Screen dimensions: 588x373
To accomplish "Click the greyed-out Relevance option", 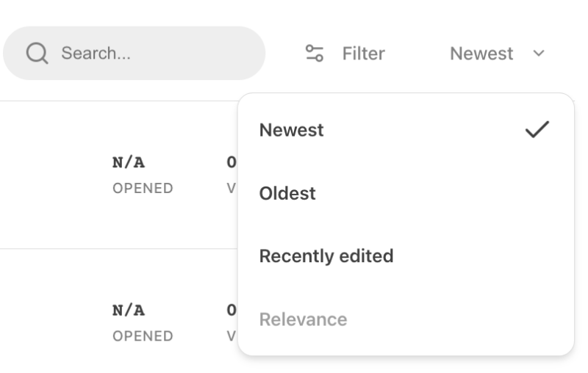I will coord(303,319).
